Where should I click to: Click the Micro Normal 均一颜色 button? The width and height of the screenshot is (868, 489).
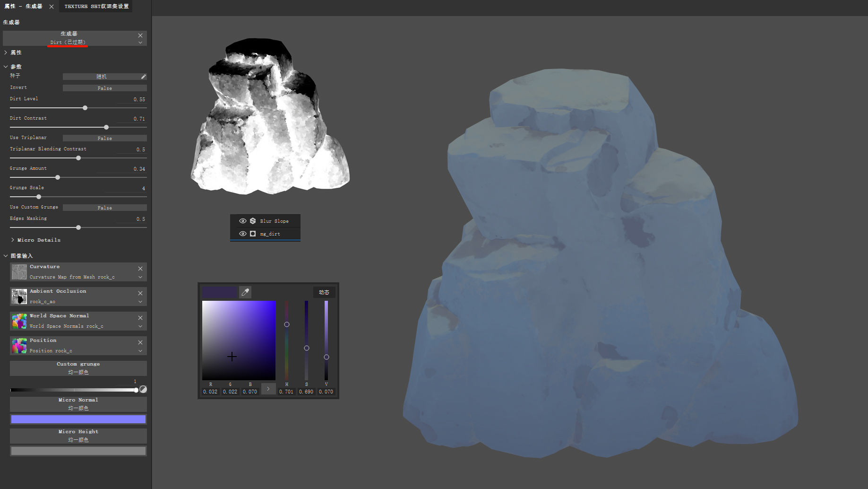coord(78,404)
